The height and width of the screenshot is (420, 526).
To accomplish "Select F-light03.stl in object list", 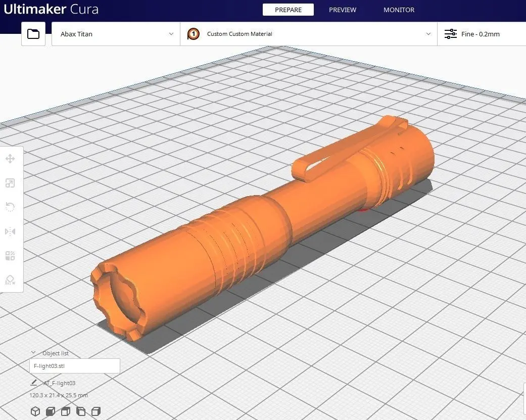I will [74, 366].
